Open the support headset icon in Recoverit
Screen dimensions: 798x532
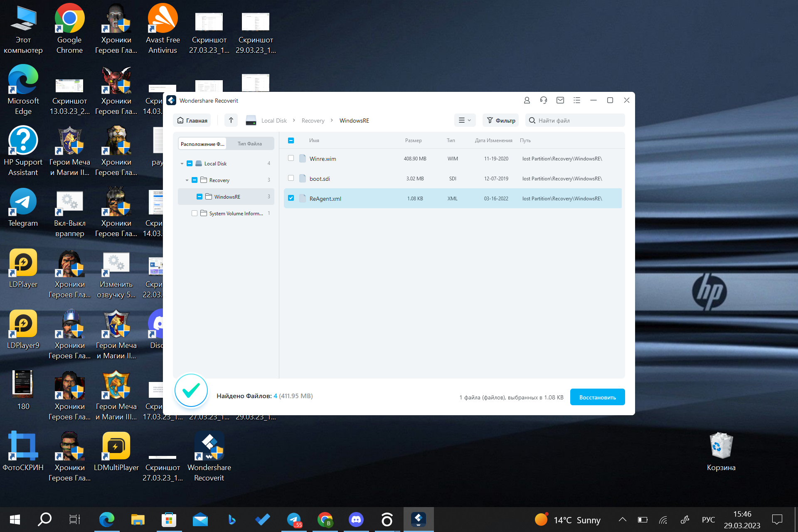[543, 100]
